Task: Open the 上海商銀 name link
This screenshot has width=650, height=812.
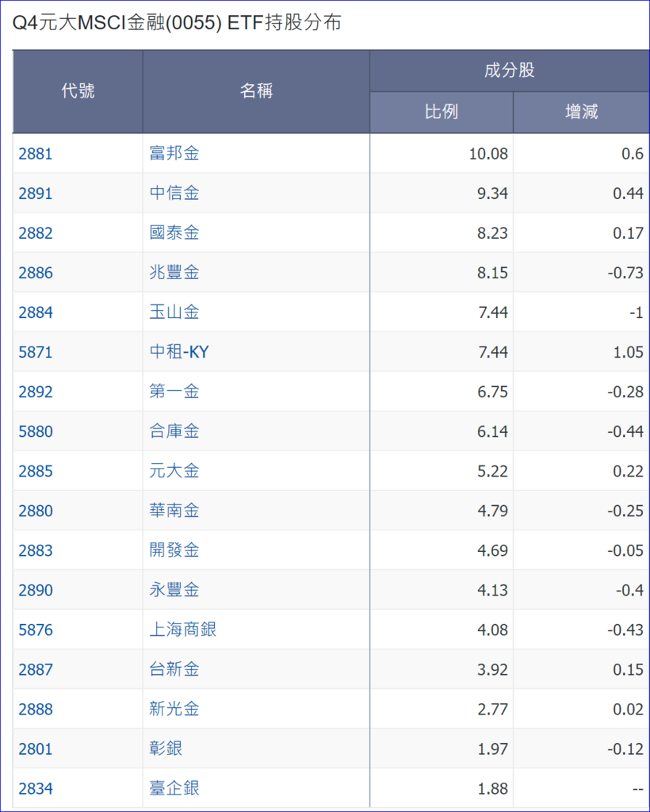Action: [182, 630]
